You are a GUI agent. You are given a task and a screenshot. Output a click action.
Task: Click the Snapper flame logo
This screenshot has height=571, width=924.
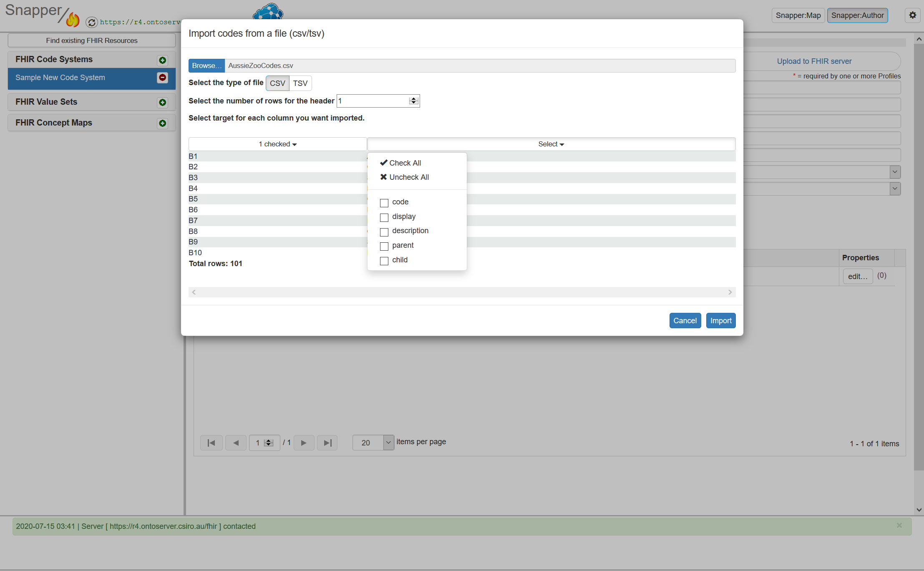tap(73, 19)
